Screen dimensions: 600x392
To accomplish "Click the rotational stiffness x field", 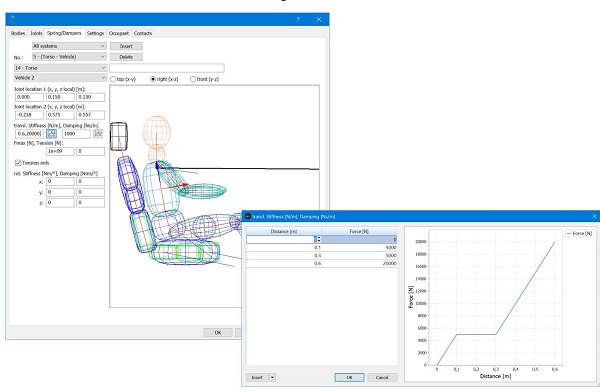I will point(60,181).
